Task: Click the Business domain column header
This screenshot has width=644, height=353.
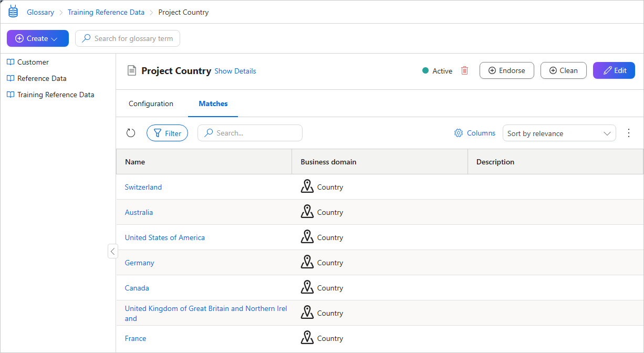Action: [380, 162]
